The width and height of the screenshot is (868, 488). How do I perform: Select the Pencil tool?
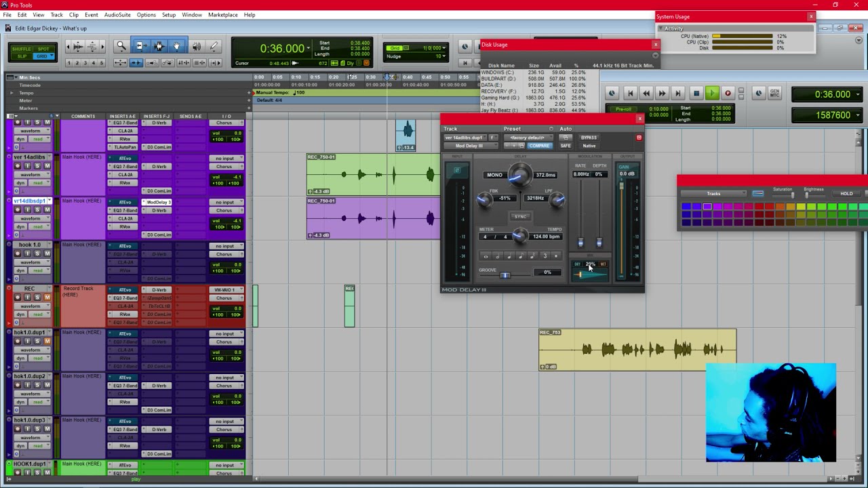214,46
